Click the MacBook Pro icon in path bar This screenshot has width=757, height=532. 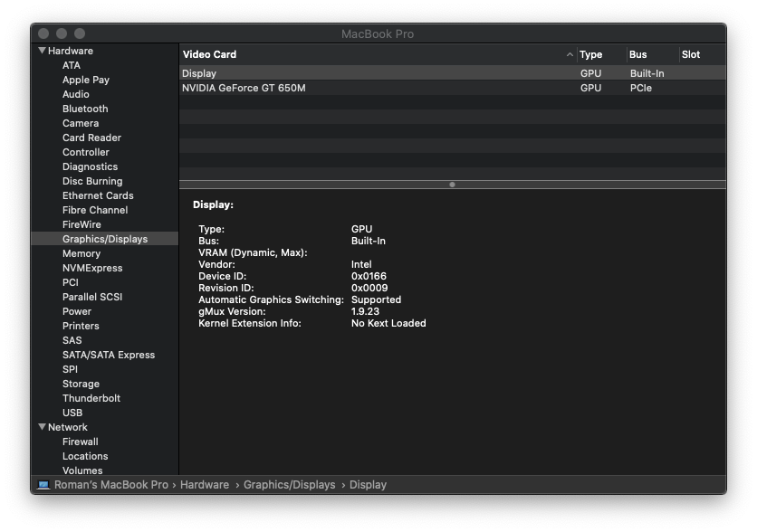(x=43, y=485)
